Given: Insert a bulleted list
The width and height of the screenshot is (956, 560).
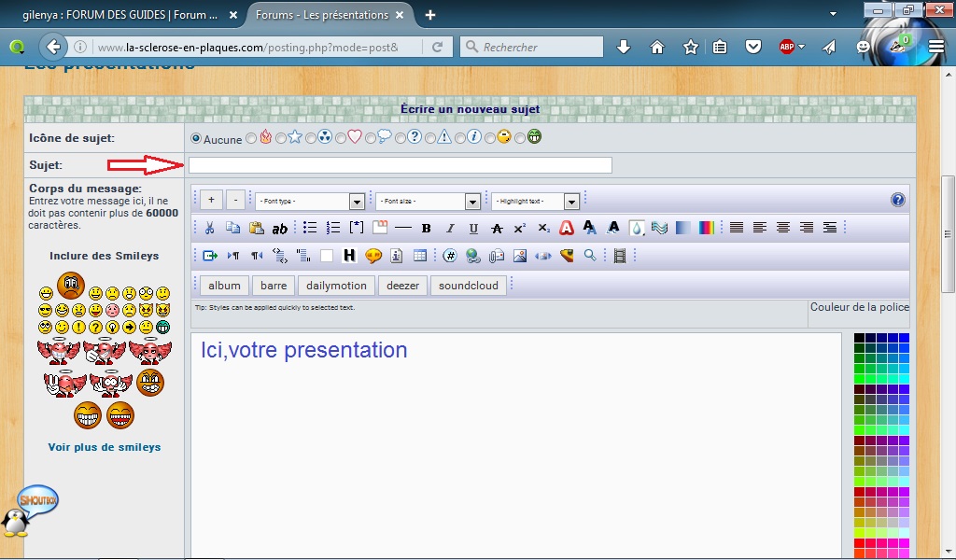Looking at the screenshot, I should tap(310, 228).
